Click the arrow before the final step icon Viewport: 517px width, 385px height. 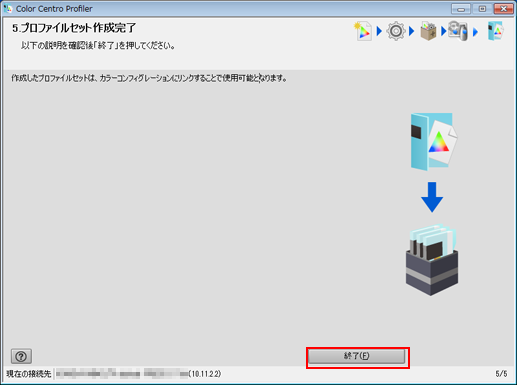476,32
